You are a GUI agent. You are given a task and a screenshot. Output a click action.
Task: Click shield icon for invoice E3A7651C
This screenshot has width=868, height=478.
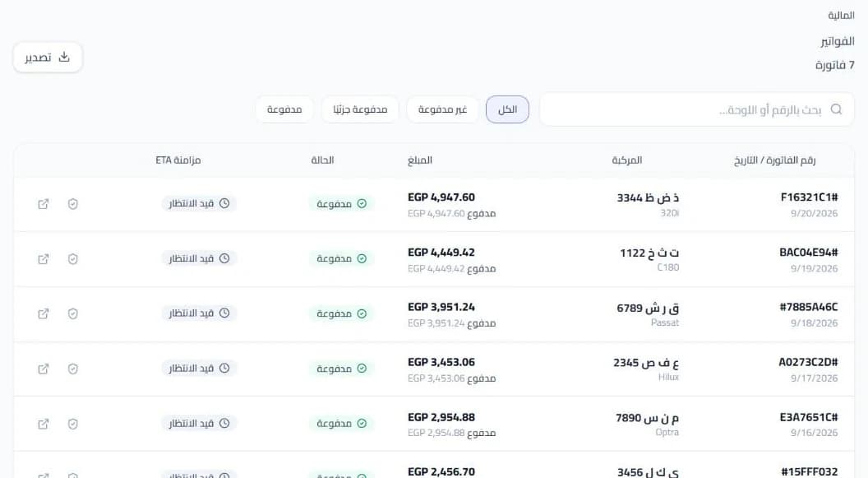[x=72, y=424]
